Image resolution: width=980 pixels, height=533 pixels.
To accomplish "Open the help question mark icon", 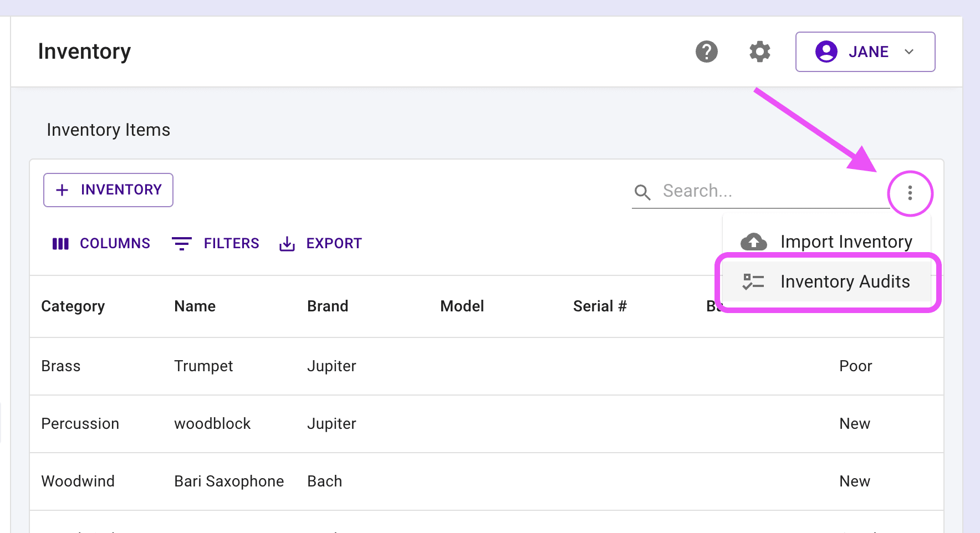I will pyautogui.click(x=707, y=52).
